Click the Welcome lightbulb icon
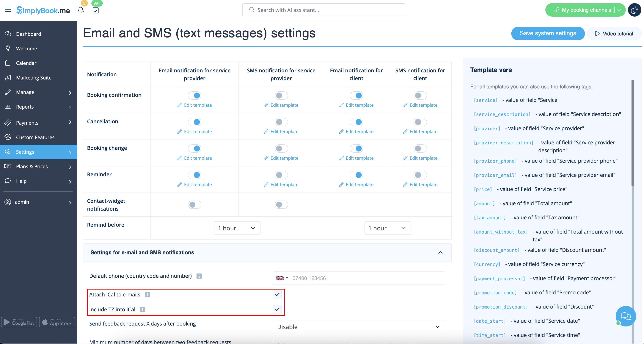The image size is (644, 344). [8, 48]
